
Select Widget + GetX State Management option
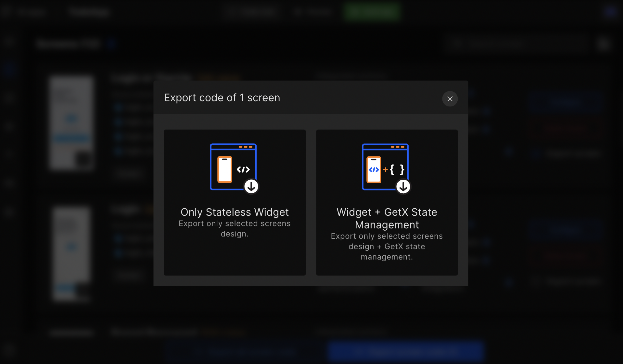pos(387,202)
